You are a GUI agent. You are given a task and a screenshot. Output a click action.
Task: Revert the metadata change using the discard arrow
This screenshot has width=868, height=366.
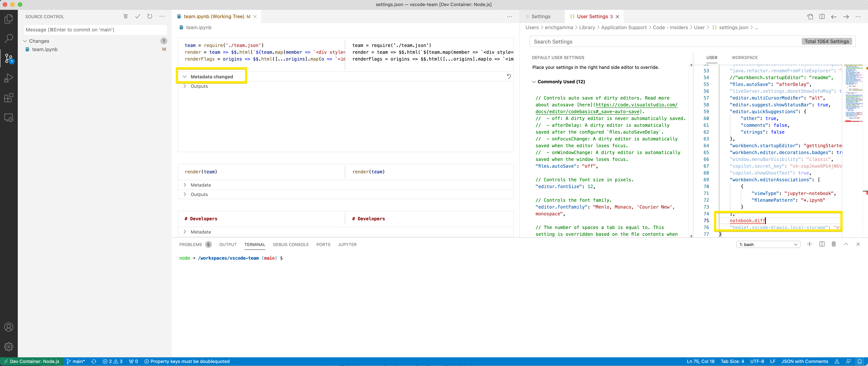[509, 76]
